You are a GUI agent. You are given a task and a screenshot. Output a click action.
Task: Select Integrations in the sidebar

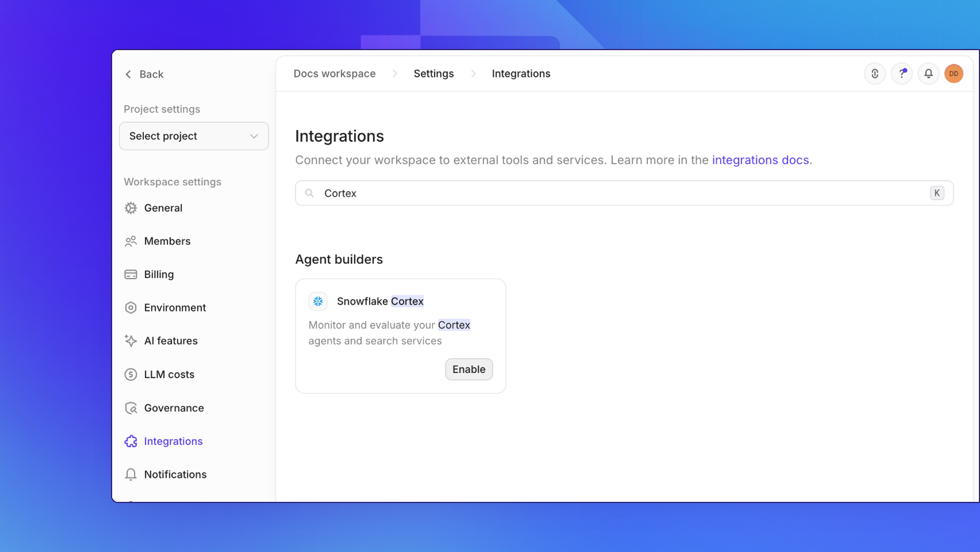(173, 441)
